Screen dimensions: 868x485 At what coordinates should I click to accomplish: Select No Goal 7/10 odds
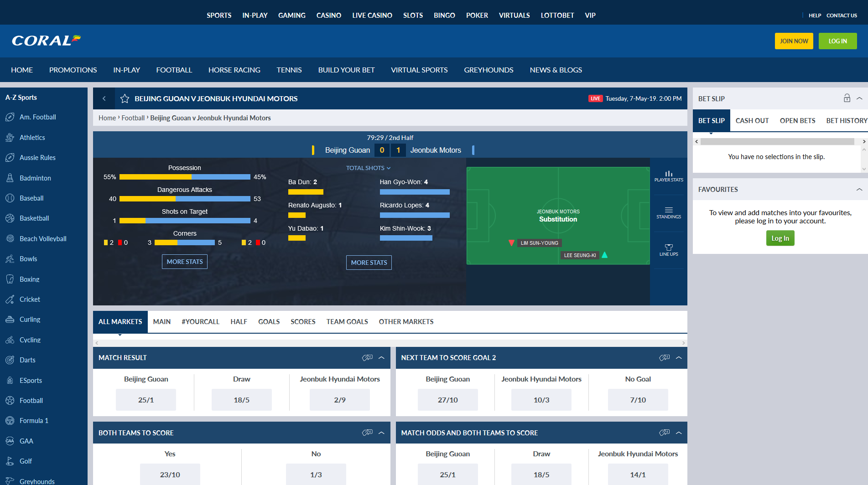638,400
